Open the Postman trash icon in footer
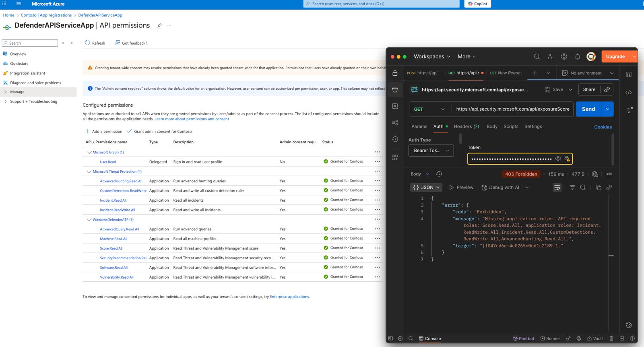644x347 pixels. (611, 339)
